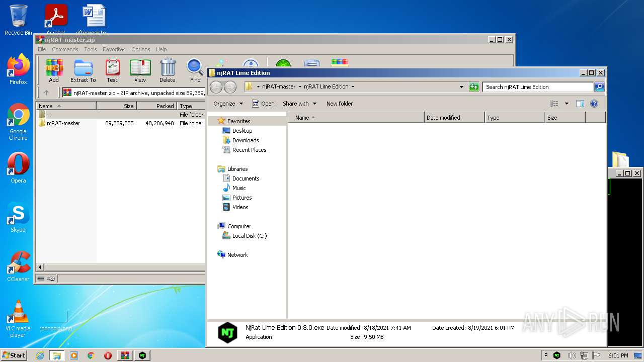This screenshot has width=644, height=362.
Task: Expand the njRAT Lime Edition breadcrumb arrow
Action: [x=353, y=87]
